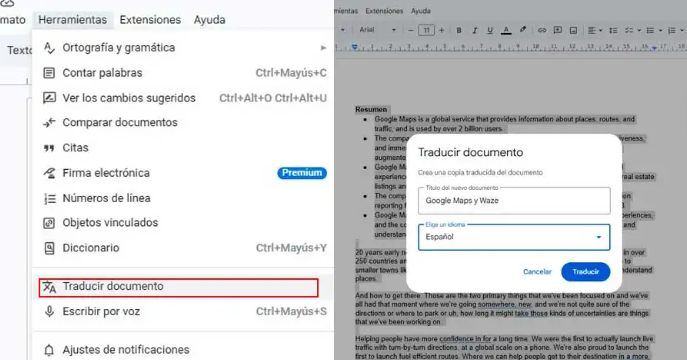This screenshot has width=687, height=360.
Task: Open the Extensiones menu next to Herramientas
Action: [x=150, y=20]
